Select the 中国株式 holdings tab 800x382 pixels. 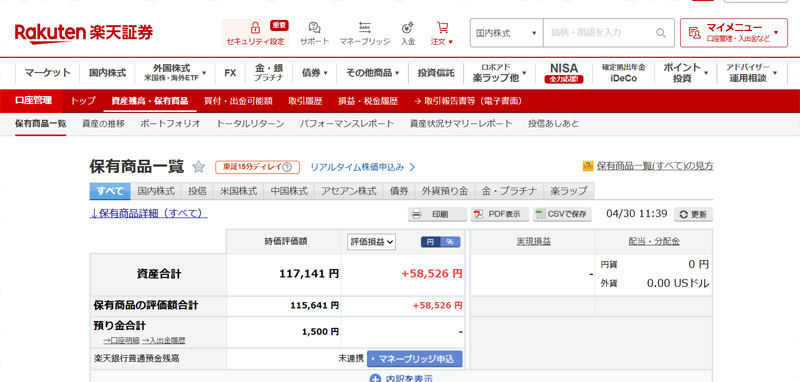pos(289,191)
